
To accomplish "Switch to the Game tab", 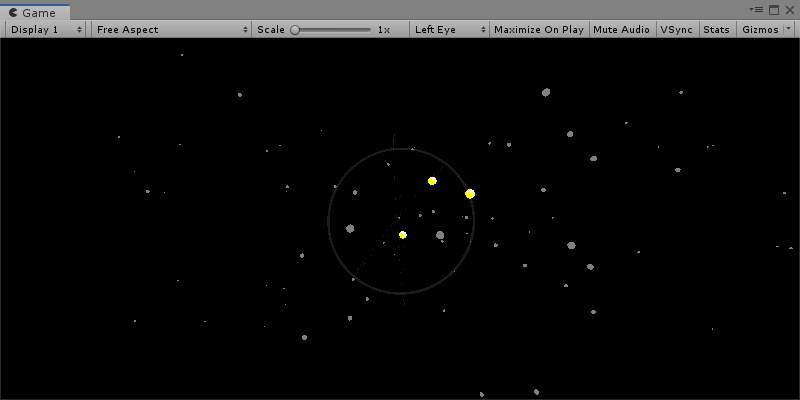I will pyautogui.click(x=35, y=12).
